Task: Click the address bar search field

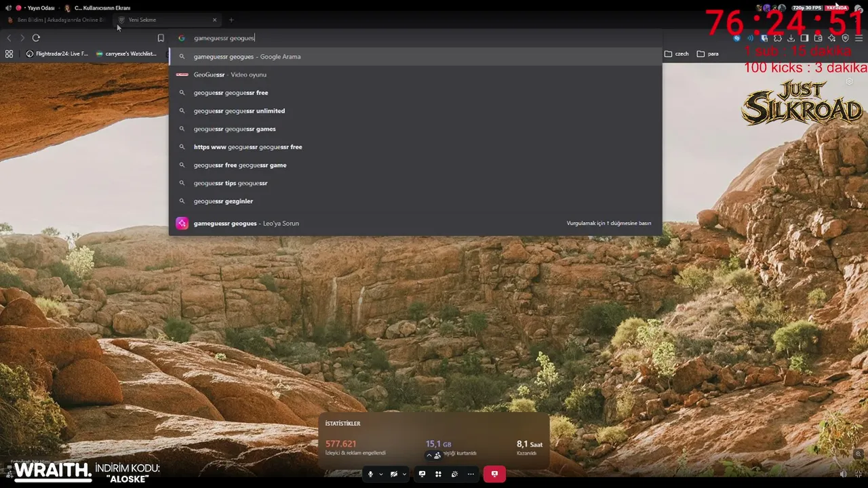Action: 415,38
